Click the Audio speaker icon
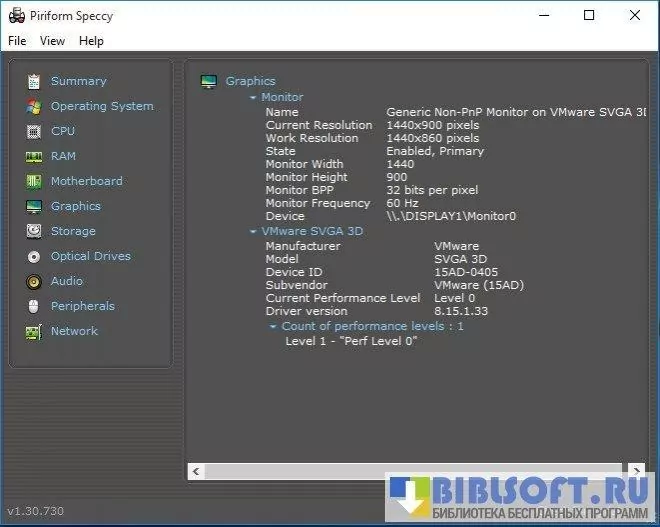The image size is (660, 527). point(34,281)
